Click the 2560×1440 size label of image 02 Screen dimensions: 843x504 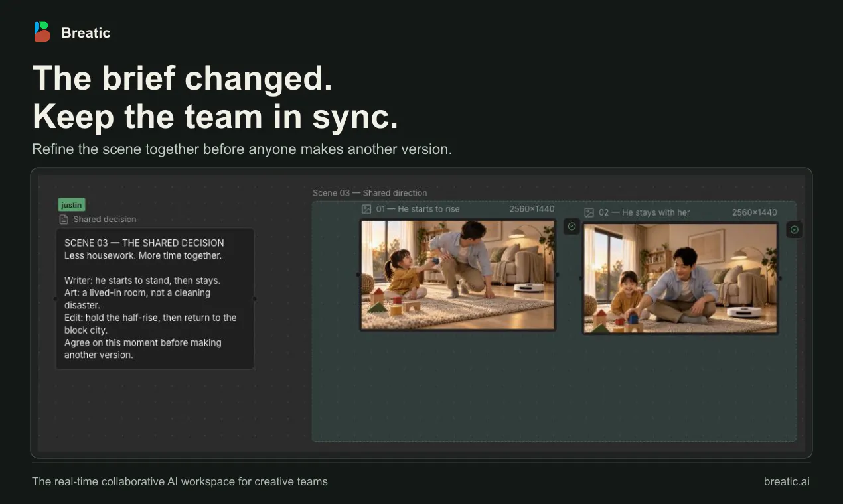pyautogui.click(x=754, y=213)
